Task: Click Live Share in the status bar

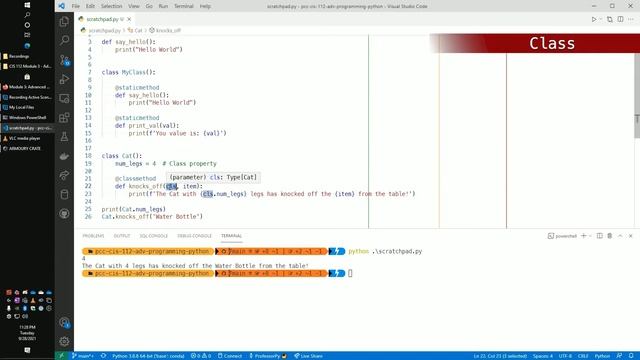Action: click(x=309, y=356)
